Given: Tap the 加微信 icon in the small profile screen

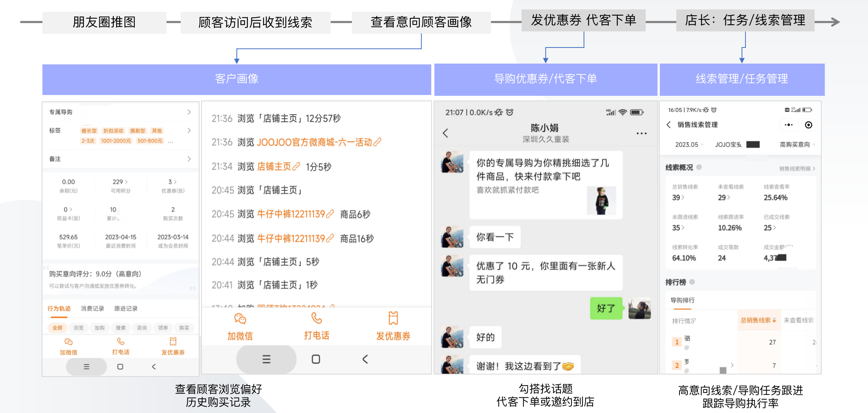Looking at the screenshot, I should click(x=68, y=342).
